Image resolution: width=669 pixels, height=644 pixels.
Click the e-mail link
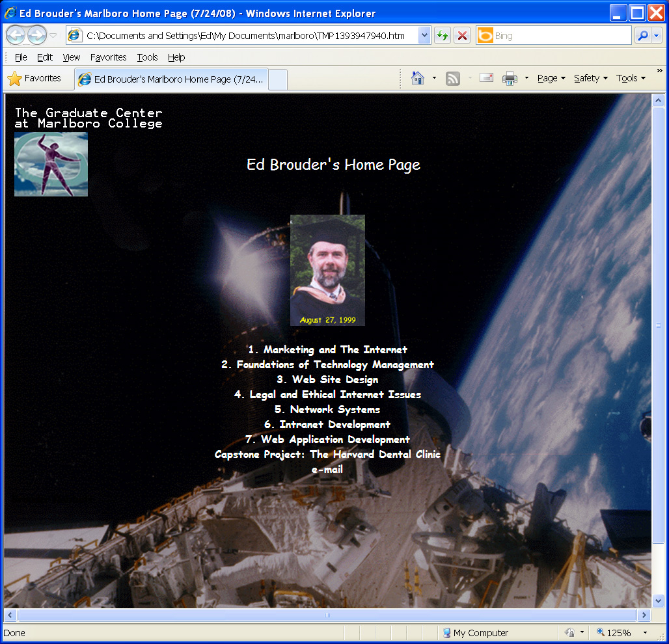327,470
